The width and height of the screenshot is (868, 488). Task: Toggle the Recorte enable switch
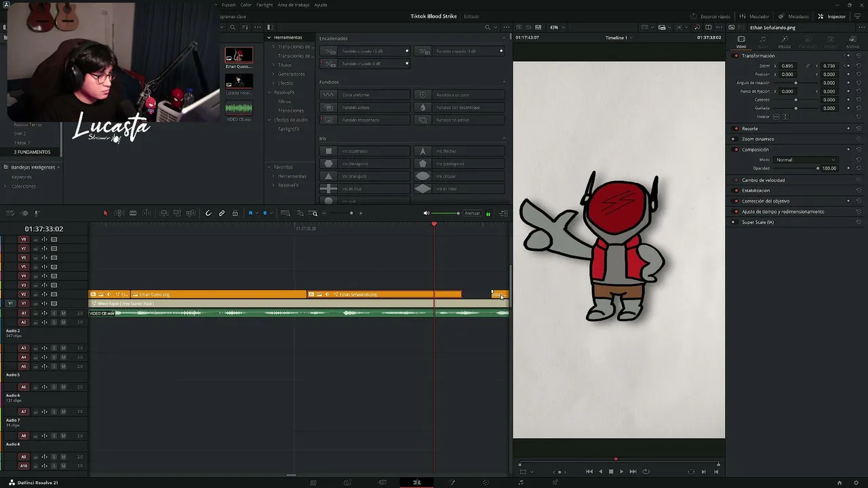coord(736,129)
